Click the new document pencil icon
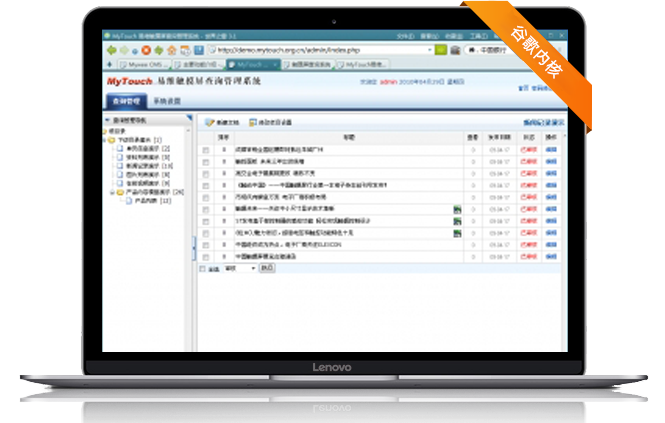 coord(210,122)
